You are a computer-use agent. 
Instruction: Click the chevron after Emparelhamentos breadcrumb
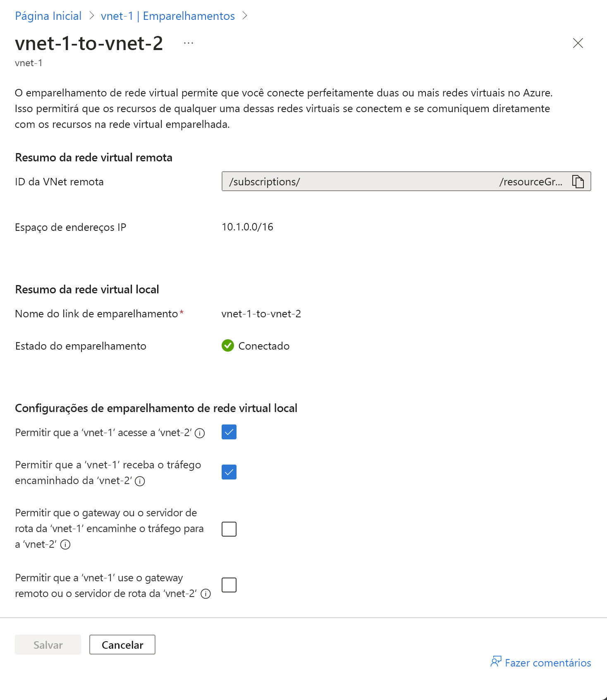point(245,16)
